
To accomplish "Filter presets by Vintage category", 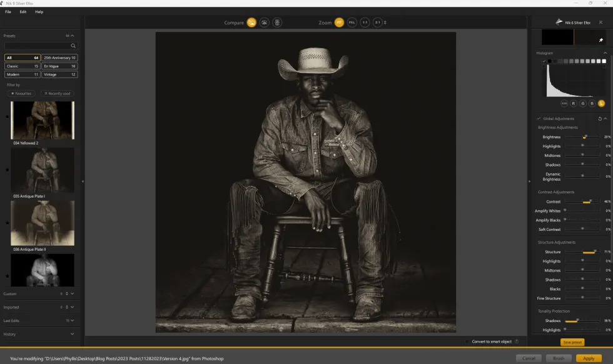I will 59,74.
